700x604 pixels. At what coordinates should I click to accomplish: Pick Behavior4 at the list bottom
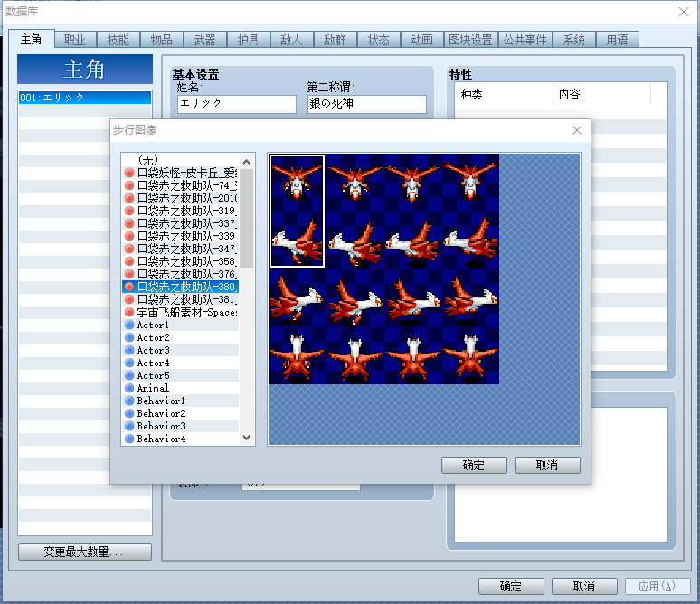click(x=180, y=439)
